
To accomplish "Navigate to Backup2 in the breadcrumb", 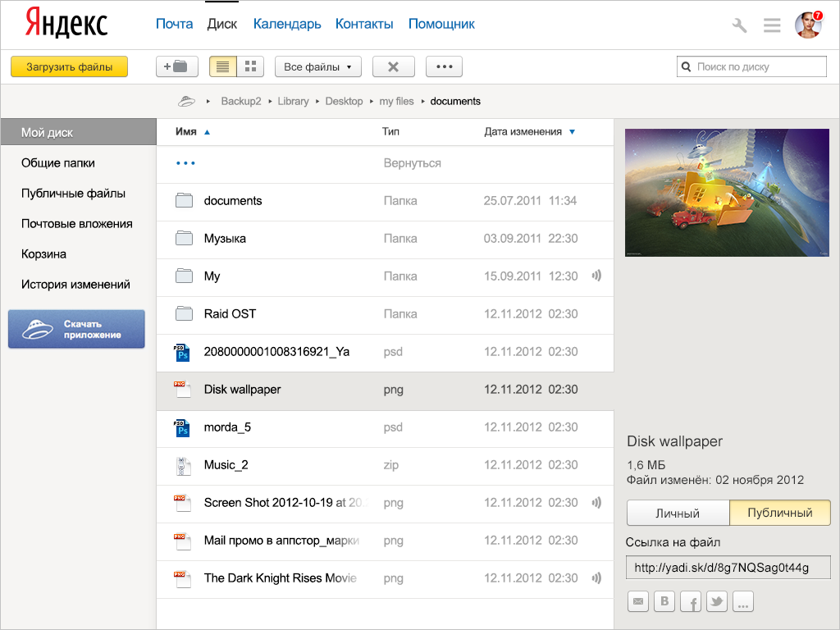I will tap(241, 101).
